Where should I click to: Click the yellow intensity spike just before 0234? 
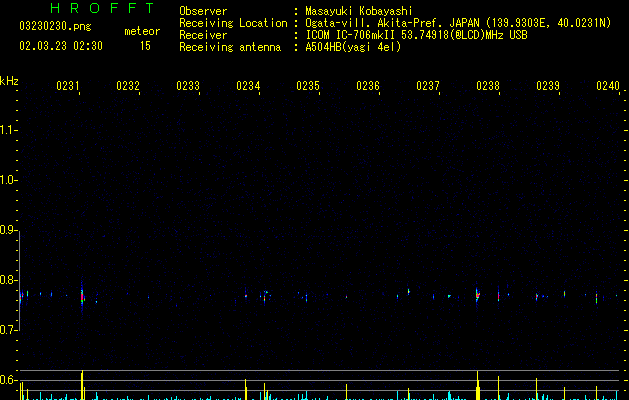[246, 389]
